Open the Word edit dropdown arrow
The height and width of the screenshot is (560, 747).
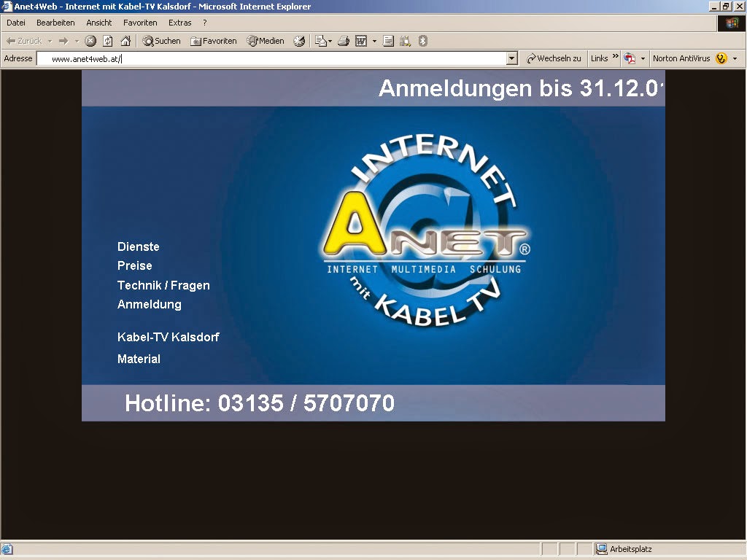coord(374,41)
